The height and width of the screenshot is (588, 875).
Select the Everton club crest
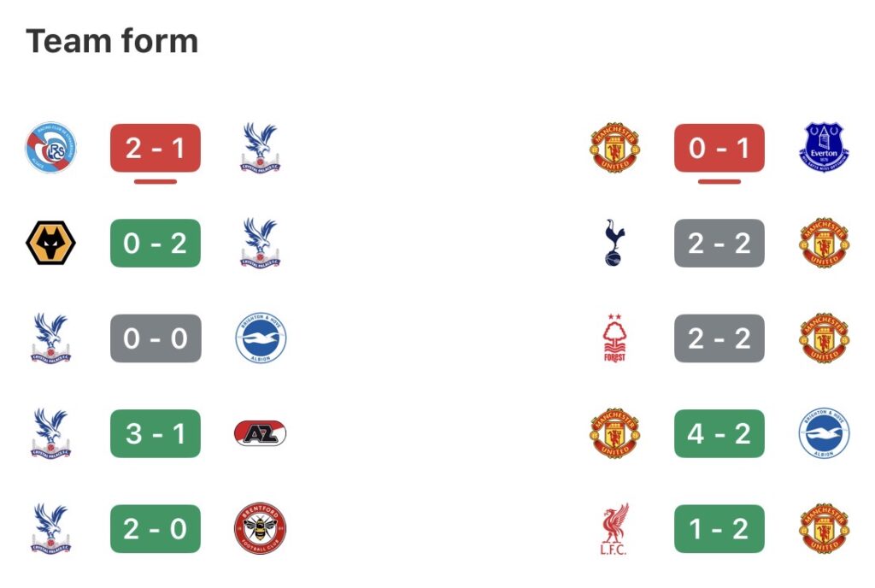pos(824,148)
